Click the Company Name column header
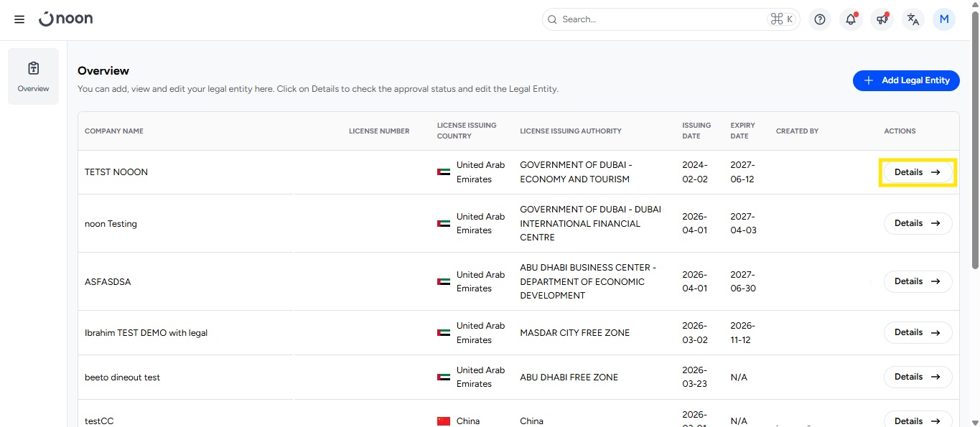980x427 pixels. pyautogui.click(x=114, y=131)
